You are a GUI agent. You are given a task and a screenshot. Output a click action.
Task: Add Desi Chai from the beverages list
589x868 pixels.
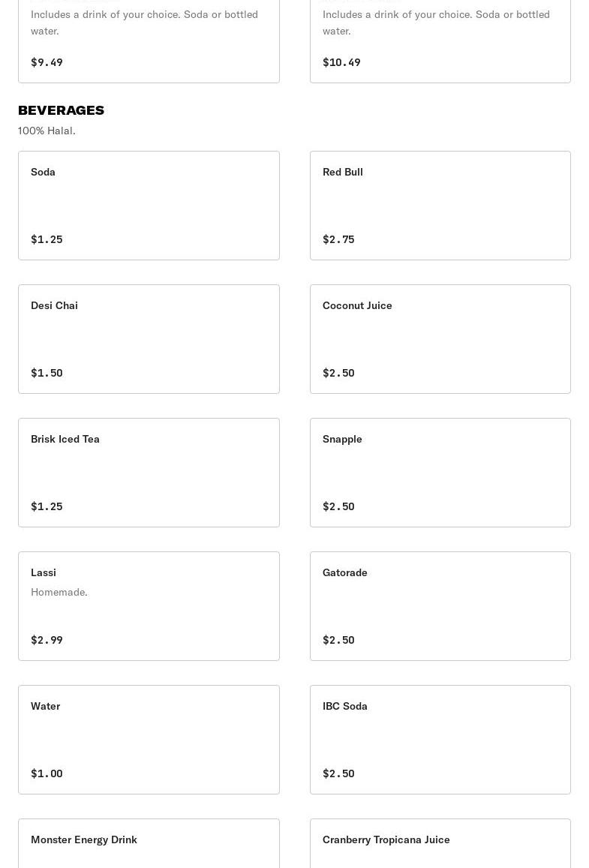coord(149,338)
